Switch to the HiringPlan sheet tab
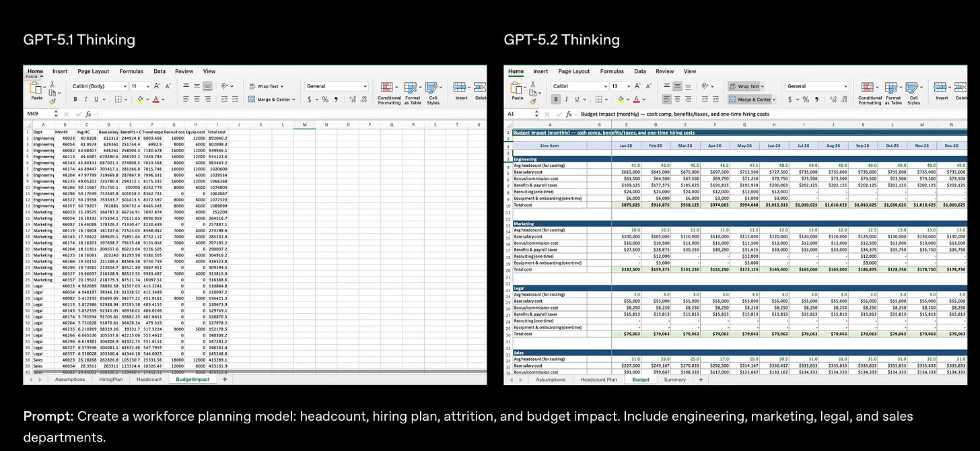Screen dimensions: 980x451 tap(110, 379)
